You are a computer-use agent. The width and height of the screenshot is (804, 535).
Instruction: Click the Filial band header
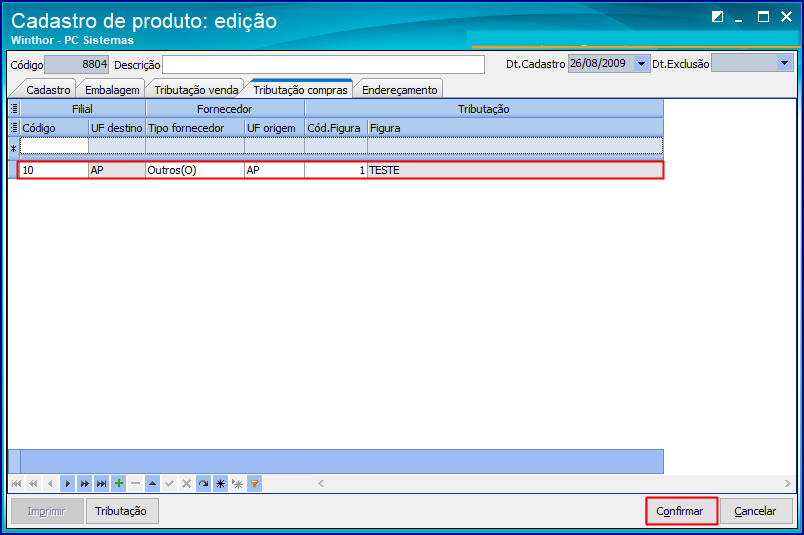(83, 109)
